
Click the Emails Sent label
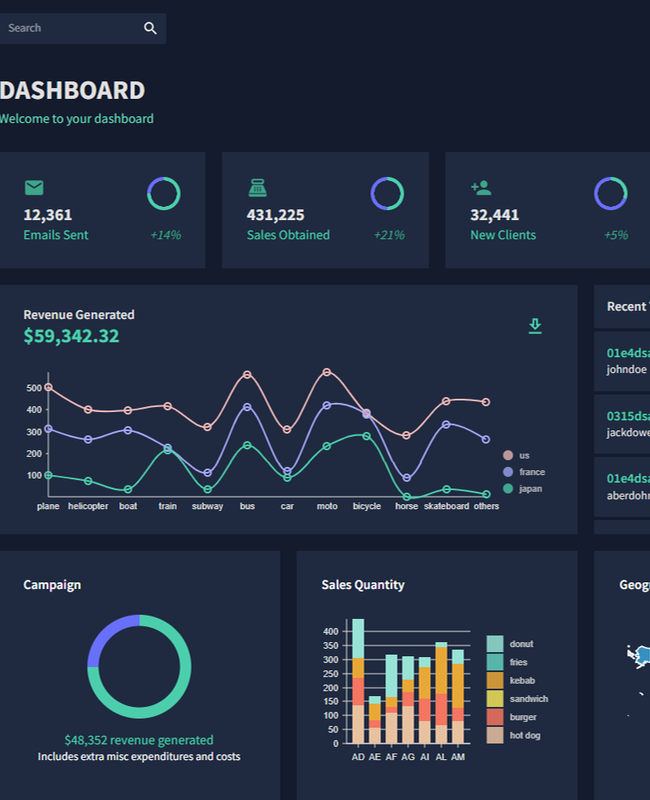coord(56,235)
